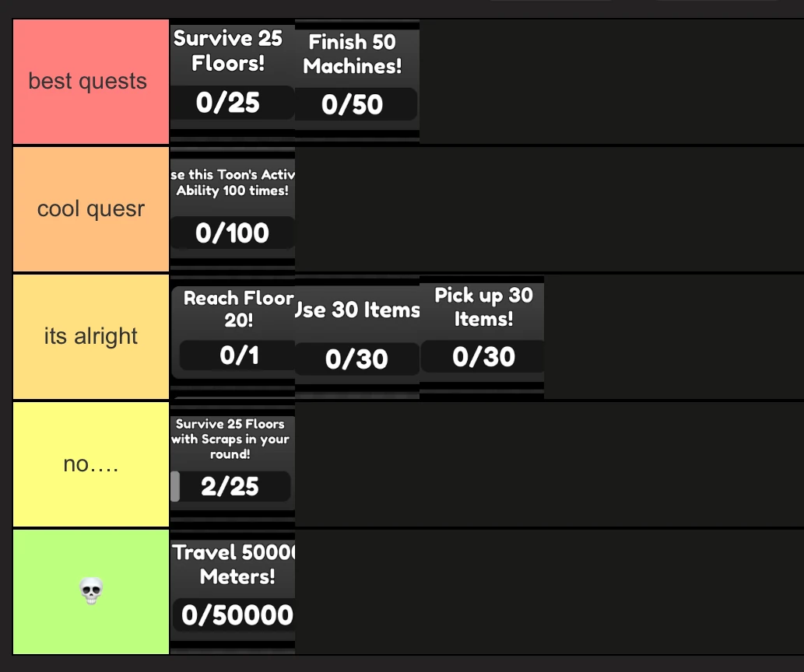804x672 pixels.
Task: Select the no.... tier label
Action: pyautogui.click(x=90, y=464)
